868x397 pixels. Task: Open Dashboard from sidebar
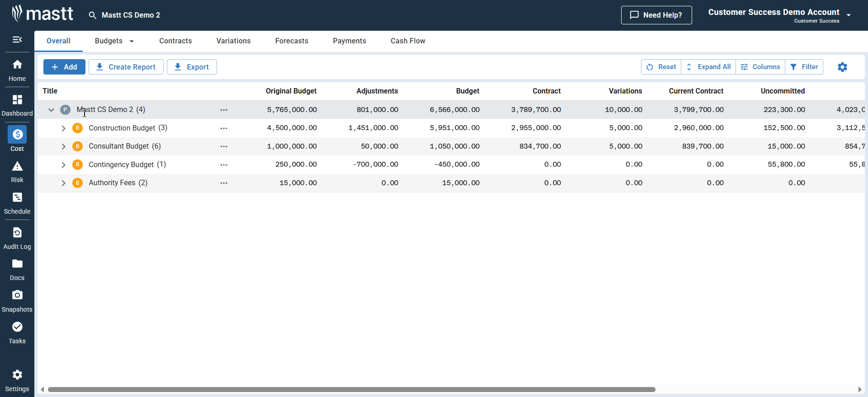[17, 106]
